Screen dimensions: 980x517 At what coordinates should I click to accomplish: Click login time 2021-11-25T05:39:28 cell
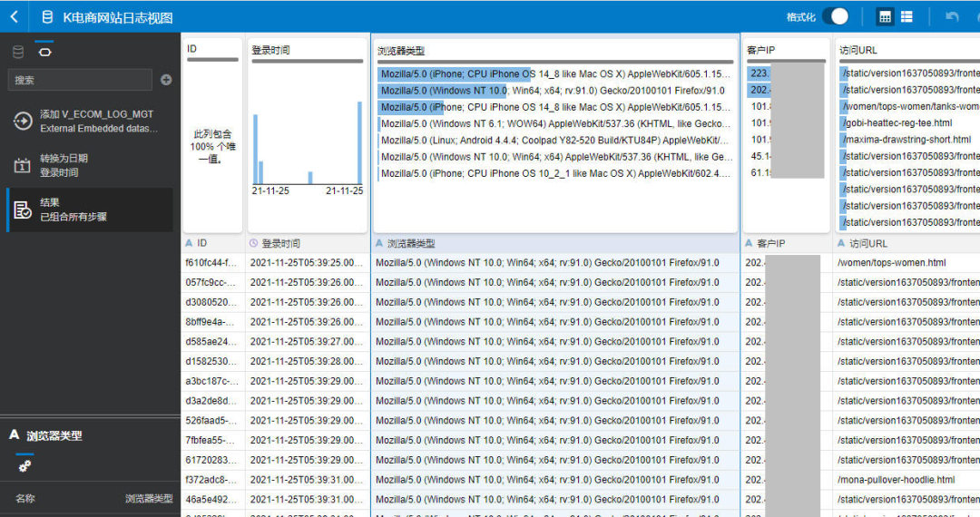coord(307,362)
